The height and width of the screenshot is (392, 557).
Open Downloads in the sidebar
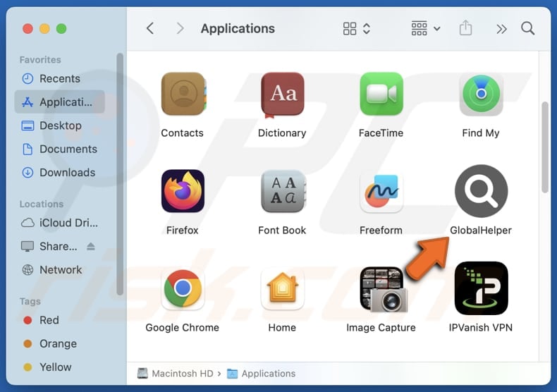click(x=59, y=173)
